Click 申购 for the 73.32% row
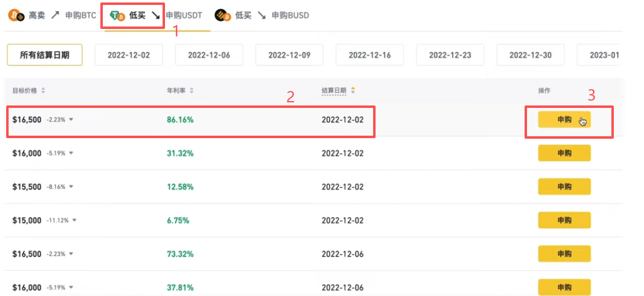 565,253
